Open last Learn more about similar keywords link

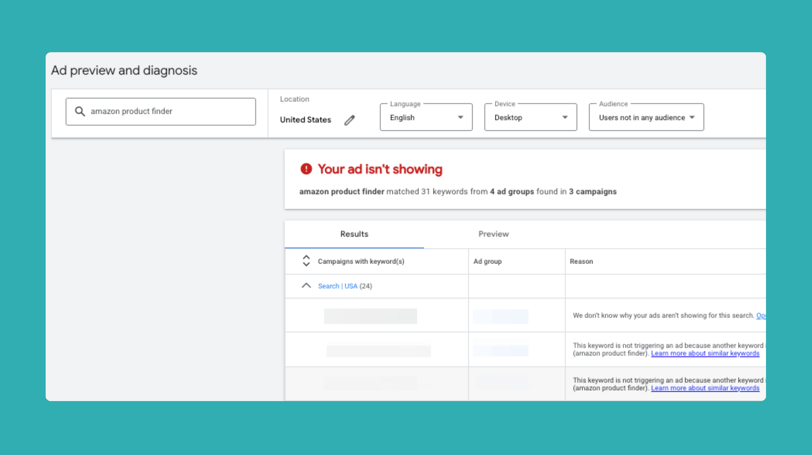click(705, 388)
